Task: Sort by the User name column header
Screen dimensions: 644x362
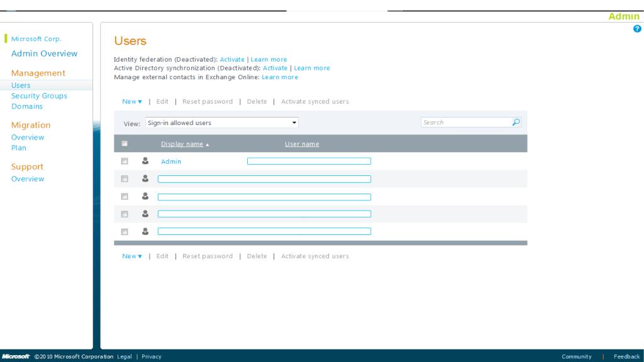Action: click(x=302, y=144)
